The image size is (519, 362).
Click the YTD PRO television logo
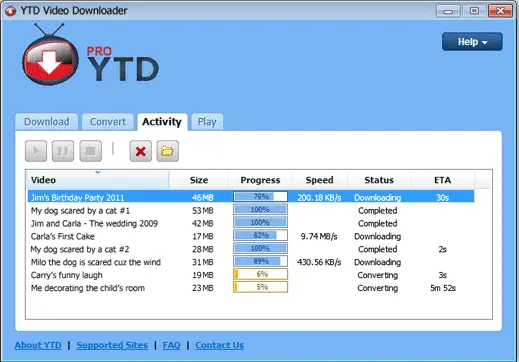click(x=51, y=55)
